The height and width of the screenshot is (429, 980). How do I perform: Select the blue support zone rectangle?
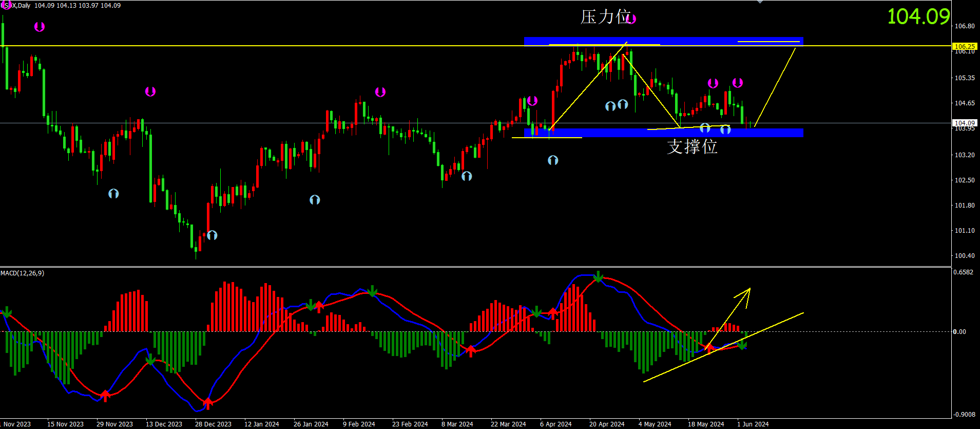tap(663, 133)
